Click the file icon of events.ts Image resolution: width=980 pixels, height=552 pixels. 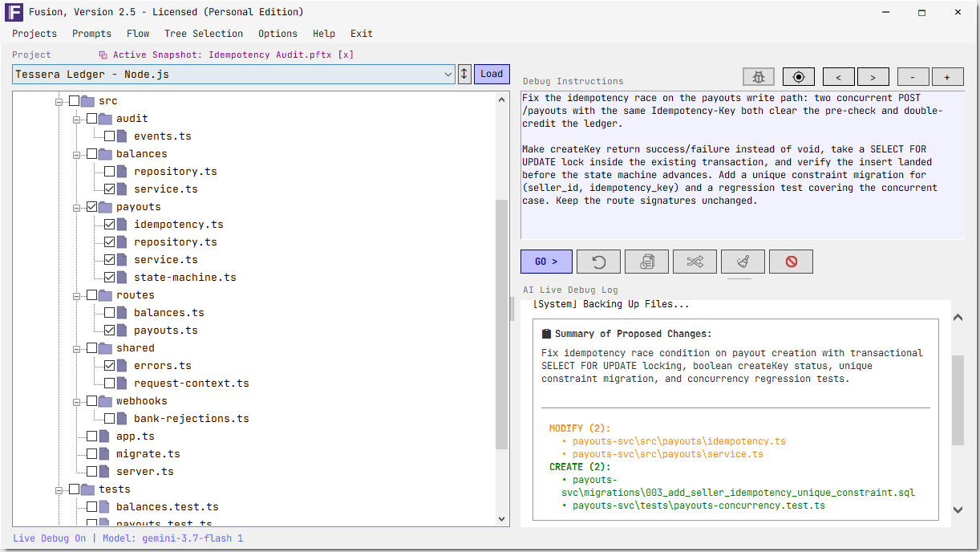[x=122, y=136]
